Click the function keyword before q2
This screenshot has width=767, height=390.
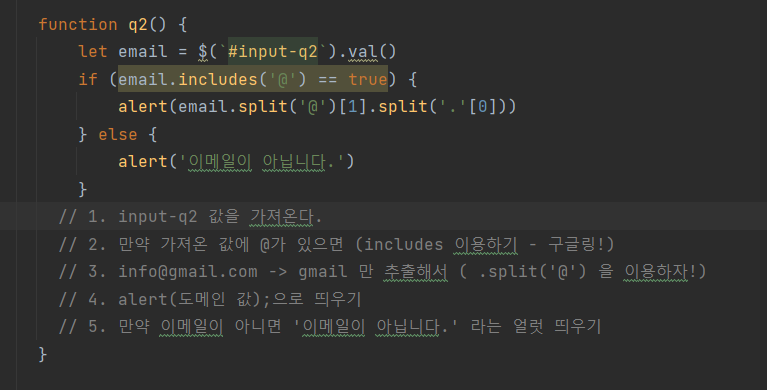click(x=78, y=24)
